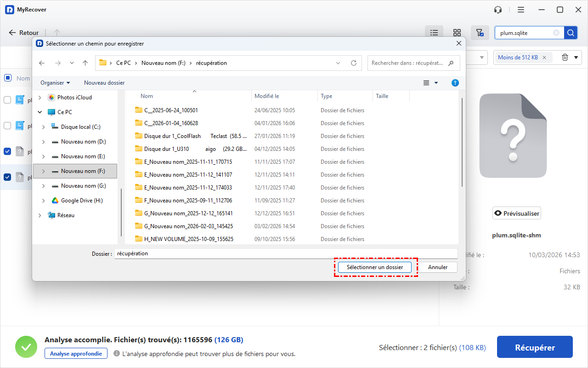Image resolution: width=588 pixels, height=368 pixels.
Task: Click Nouveau dossier in toolbar
Action: [x=104, y=83]
